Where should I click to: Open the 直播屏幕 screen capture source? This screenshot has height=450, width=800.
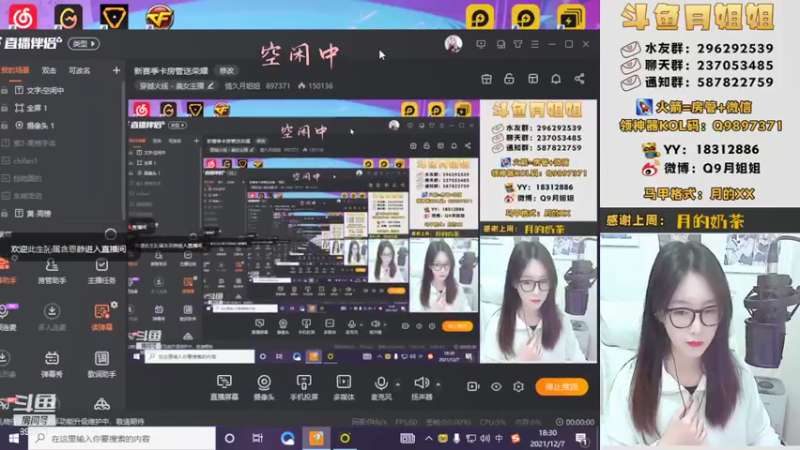click(x=224, y=387)
